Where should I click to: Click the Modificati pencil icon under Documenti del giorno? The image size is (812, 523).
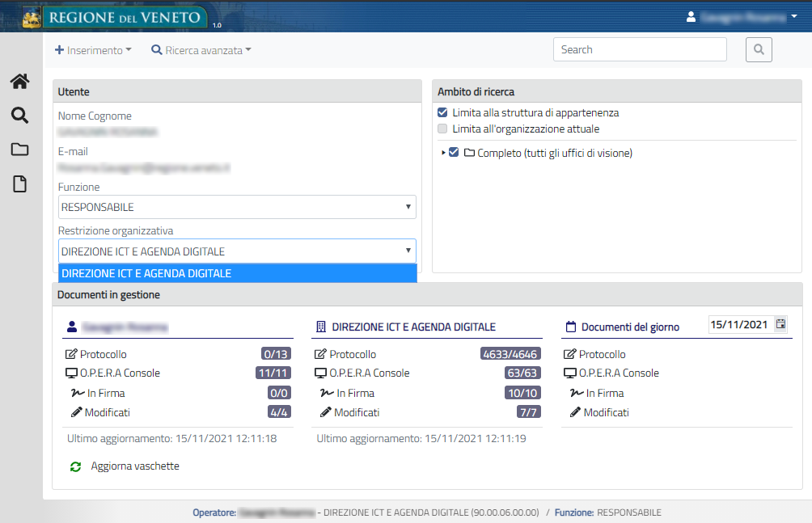(575, 412)
